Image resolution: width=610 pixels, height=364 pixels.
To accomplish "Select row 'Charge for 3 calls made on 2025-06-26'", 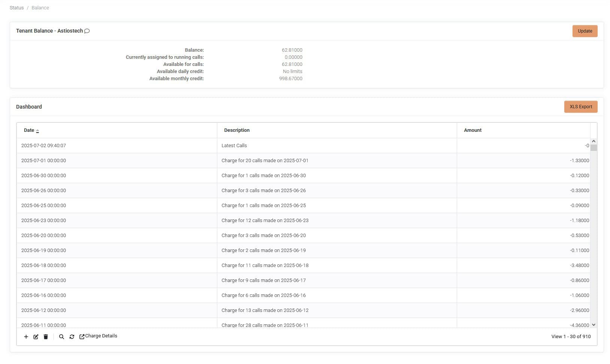I will [x=304, y=191].
